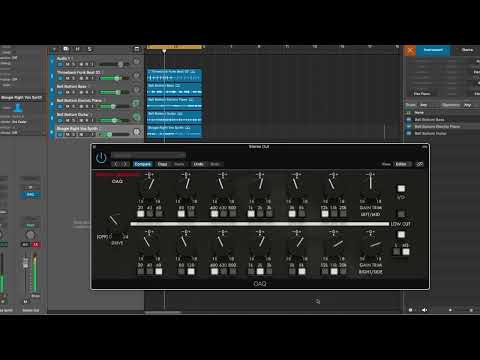Select the L mode button in OAQ
480x360 pixels.
(396, 252)
